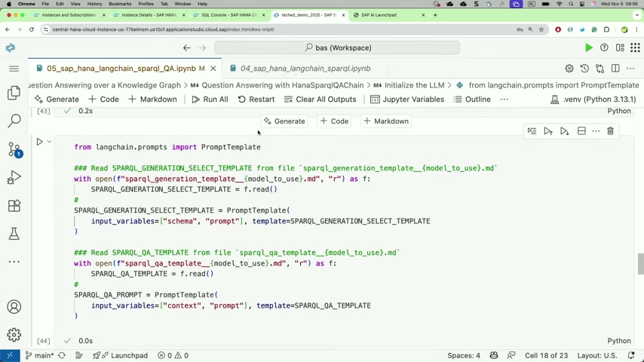Execute above cells in the cell toolbar
This screenshot has width=644, height=362.
coord(548,131)
